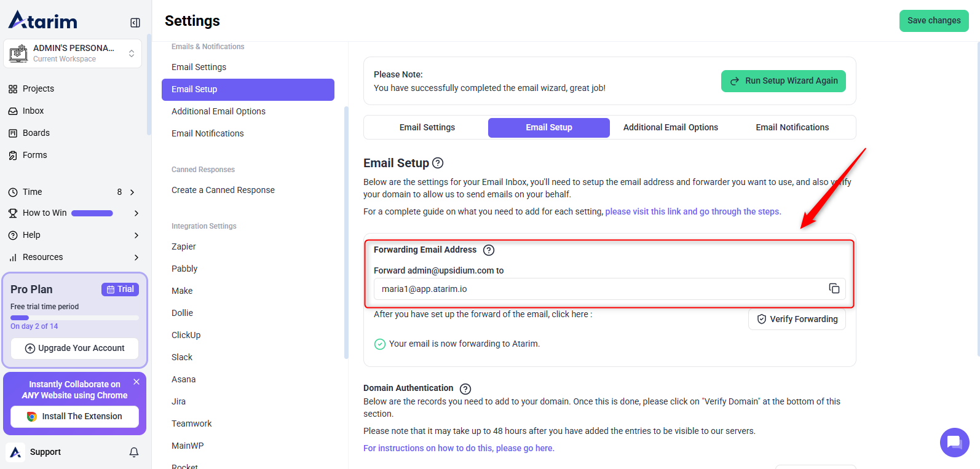
Task: Dismiss the Chrome extension promo
Action: click(136, 382)
